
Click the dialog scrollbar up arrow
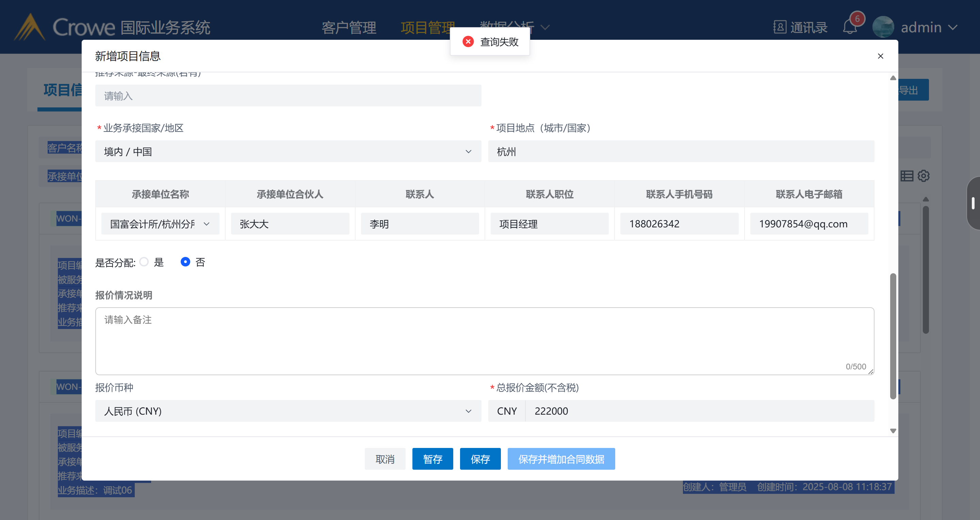[x=893, y=78]
